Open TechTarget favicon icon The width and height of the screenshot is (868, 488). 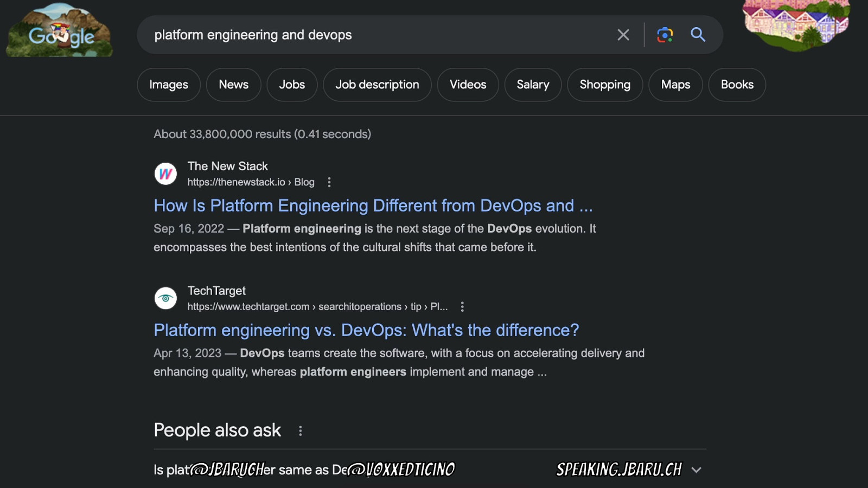click(165, 298)
